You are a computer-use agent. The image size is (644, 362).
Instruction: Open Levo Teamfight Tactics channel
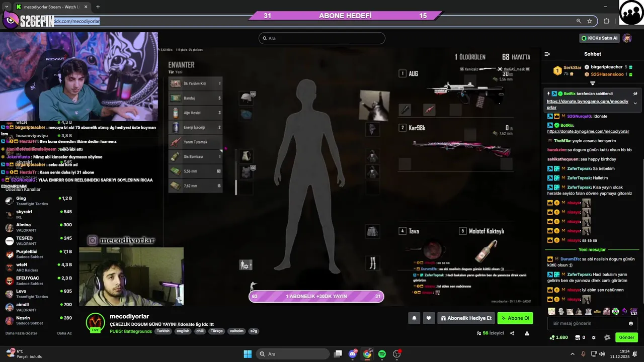[38, 294]
